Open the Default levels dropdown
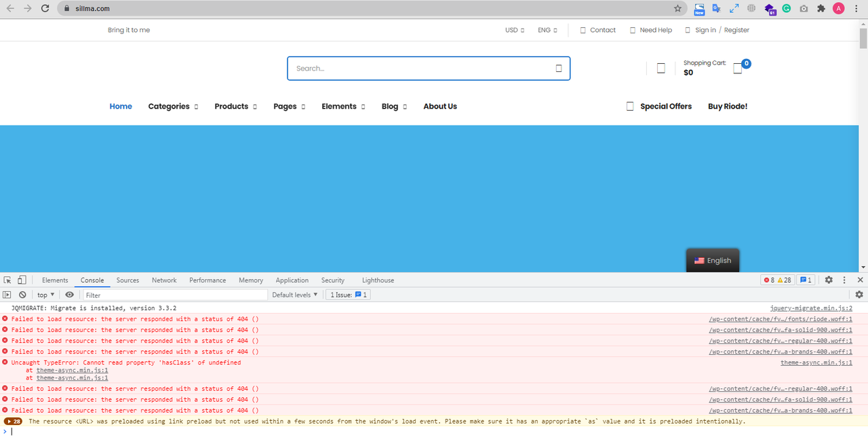Image resolution: width=868 pixels, height=448 pixels. tap(295, 295)
